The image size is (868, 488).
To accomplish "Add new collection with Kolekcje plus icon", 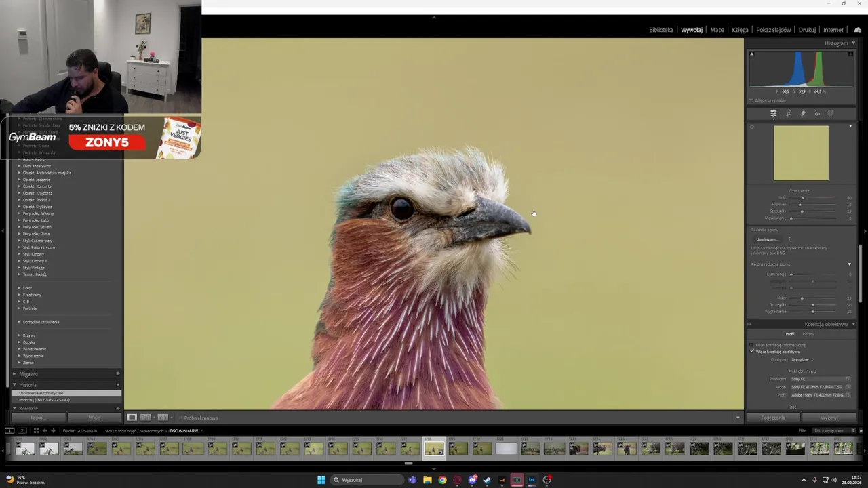I will tap(117, 408).
